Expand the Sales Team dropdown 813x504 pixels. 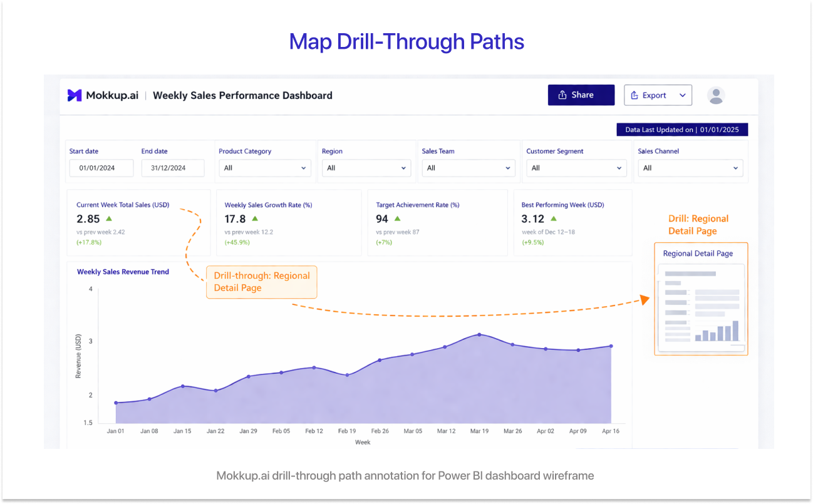pos(469,168)
